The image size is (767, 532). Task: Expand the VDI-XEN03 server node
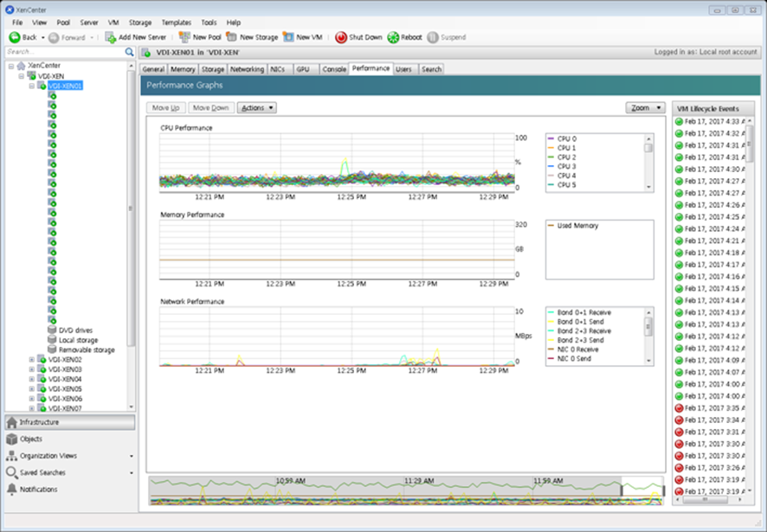(32, 369)
